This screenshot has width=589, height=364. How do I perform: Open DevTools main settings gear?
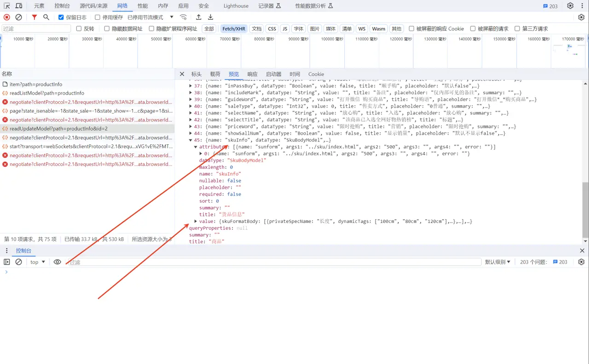click(570, 6)
